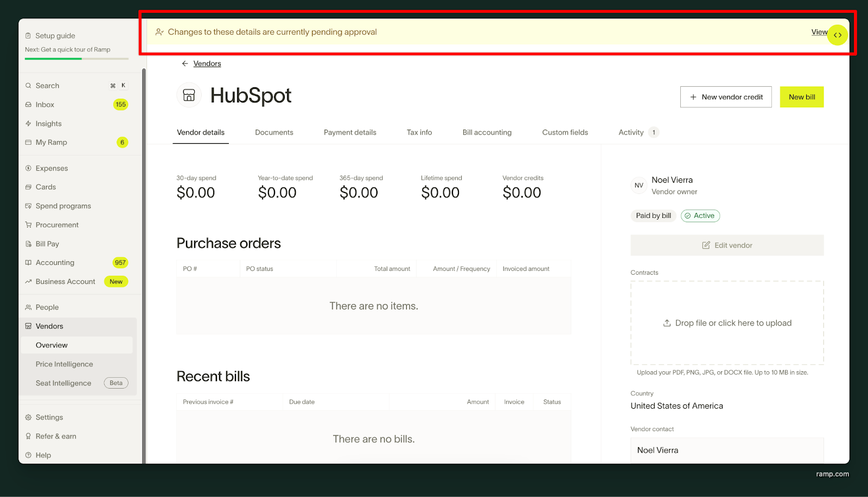Click the Edit vendor button
Image resolution: width=868 pixels, height=497 pixels.
click(x=727, y=246)
